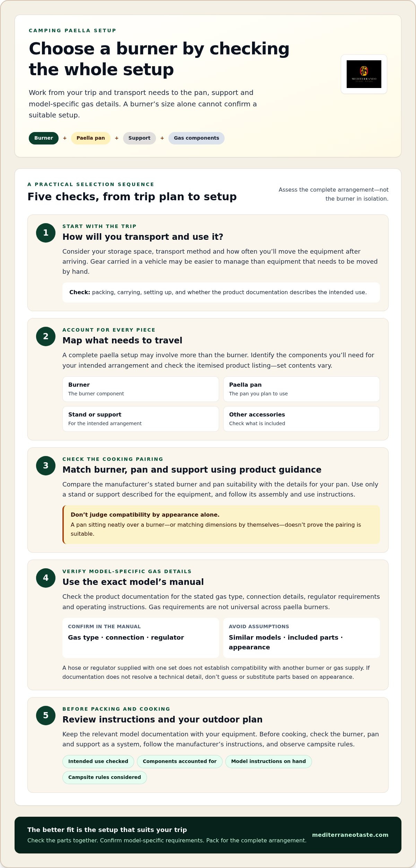Click the Paella pan card in step 2
The image size is (416, 868).
click(302, 389)
